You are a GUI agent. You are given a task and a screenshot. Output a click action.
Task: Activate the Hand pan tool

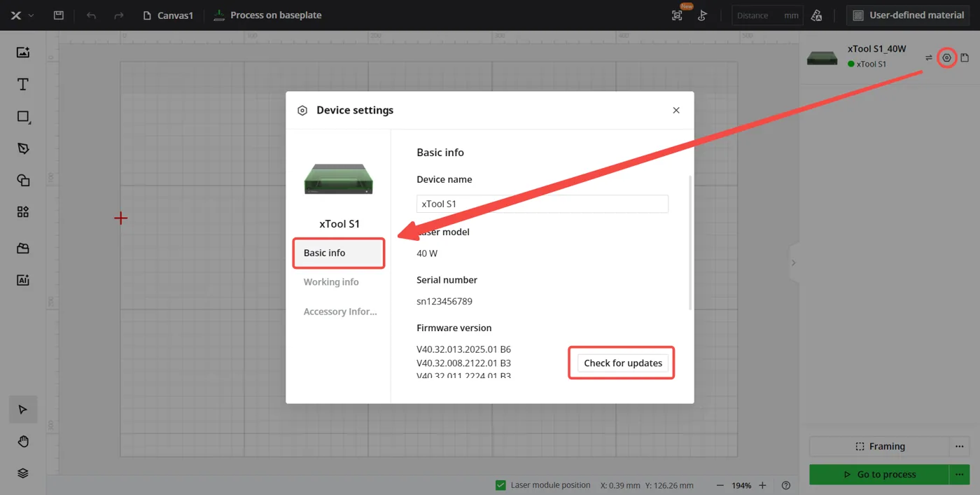pos(23,441)
